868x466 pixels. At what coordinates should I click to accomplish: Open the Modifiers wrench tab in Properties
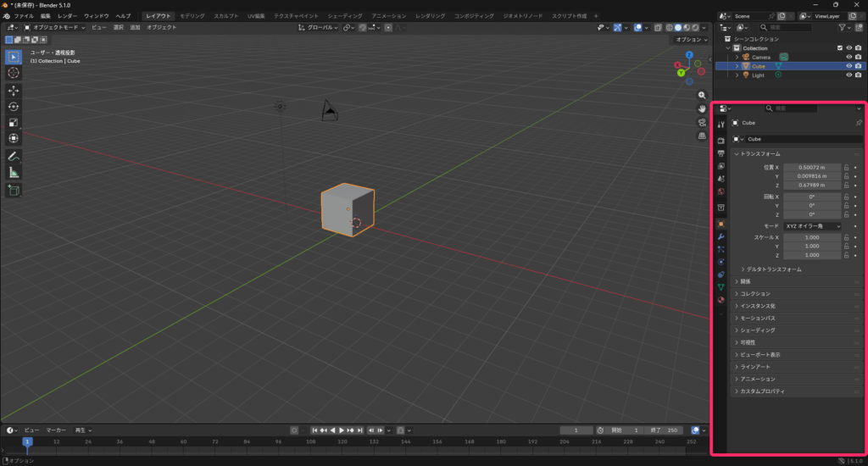click(721, 236)
